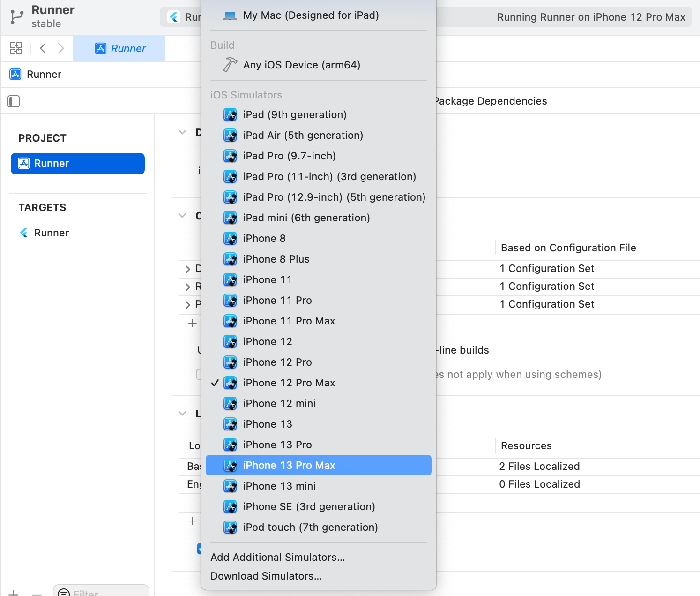Collapse the Localizations section chevron
The height and width of the screenshot is (596, 700).
click(182, 414)
